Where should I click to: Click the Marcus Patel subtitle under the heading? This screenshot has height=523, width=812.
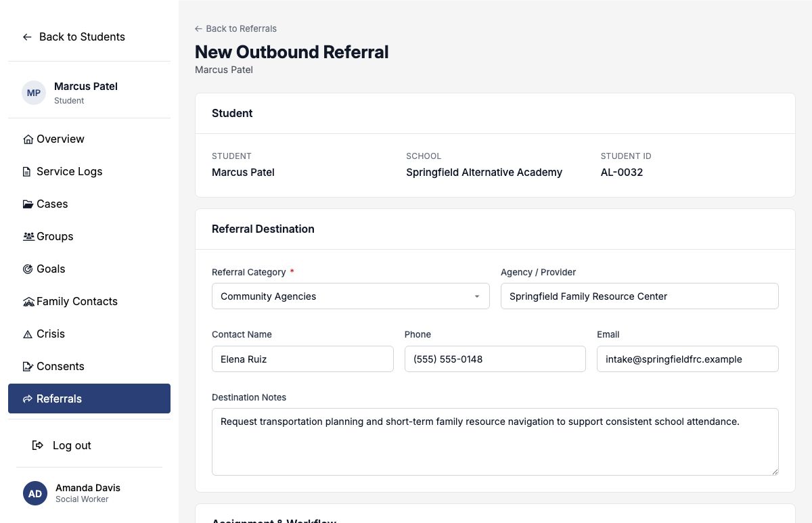point(224,70)
